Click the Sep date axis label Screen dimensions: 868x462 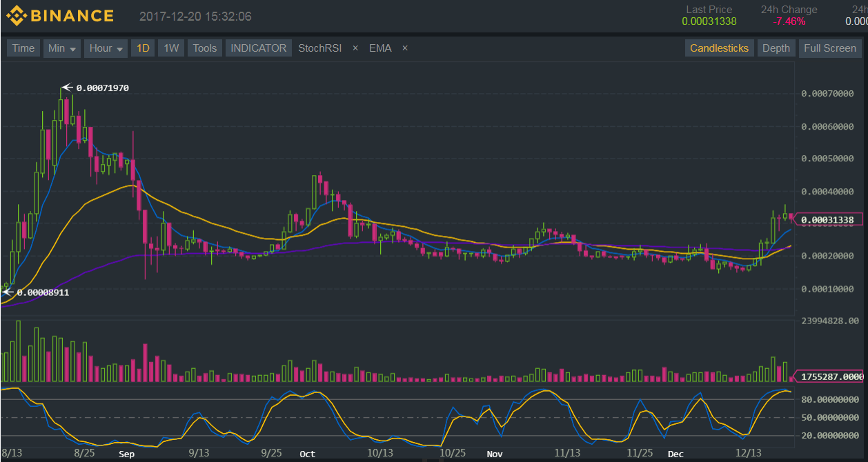(x=126, y=454)
